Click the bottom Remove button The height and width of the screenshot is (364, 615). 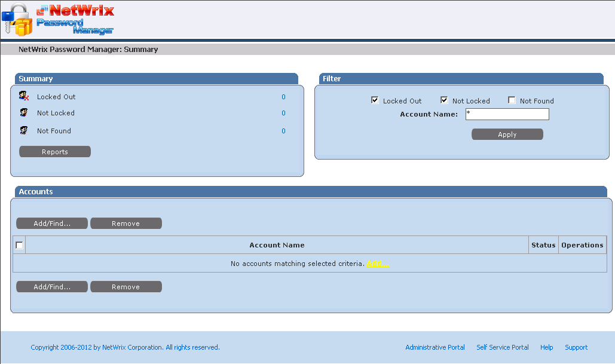coord(126,287)
